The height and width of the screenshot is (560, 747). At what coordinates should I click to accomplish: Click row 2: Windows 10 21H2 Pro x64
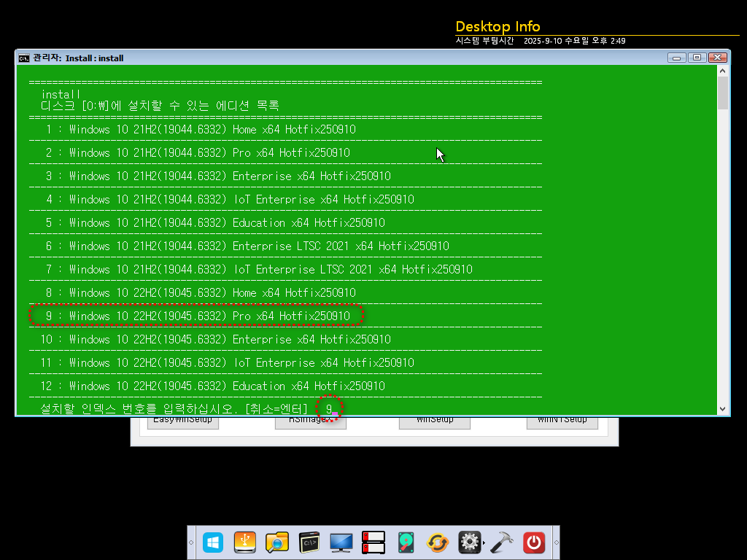tap(198, 153)
